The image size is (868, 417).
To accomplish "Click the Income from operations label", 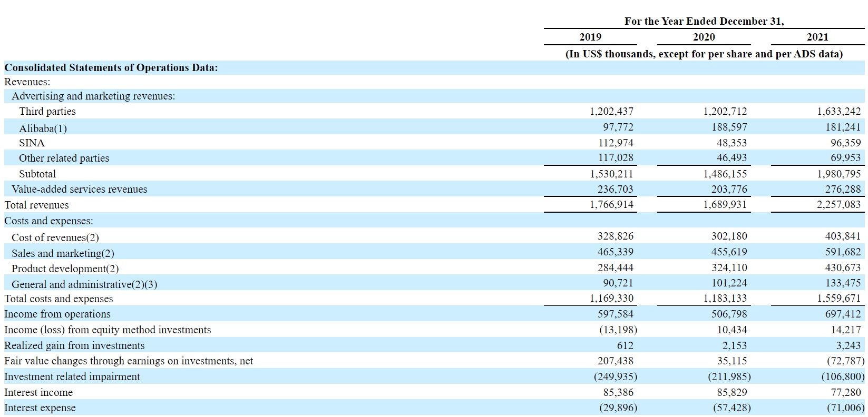I will 57,314.
